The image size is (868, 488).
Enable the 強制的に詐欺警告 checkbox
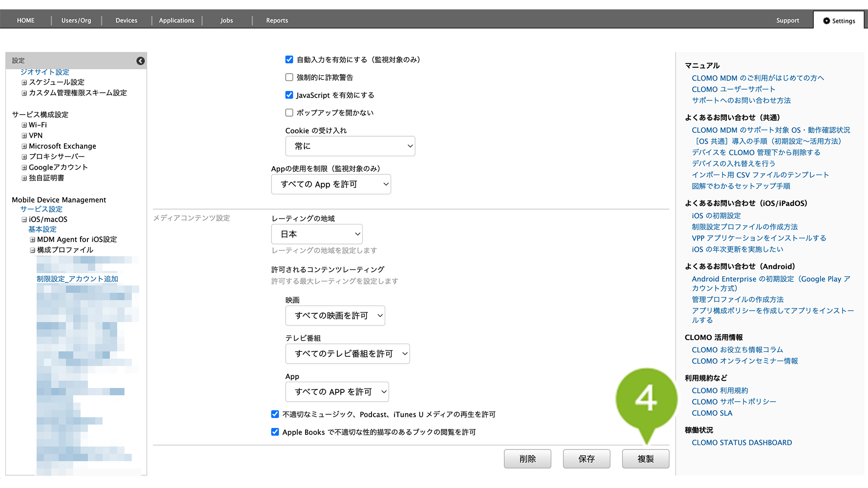point(289,77)
